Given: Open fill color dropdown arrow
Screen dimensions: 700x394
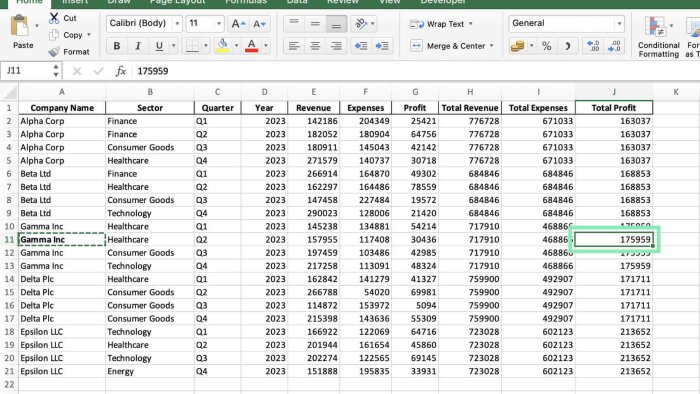Looking at the screenshot, I should pos(236,46).
